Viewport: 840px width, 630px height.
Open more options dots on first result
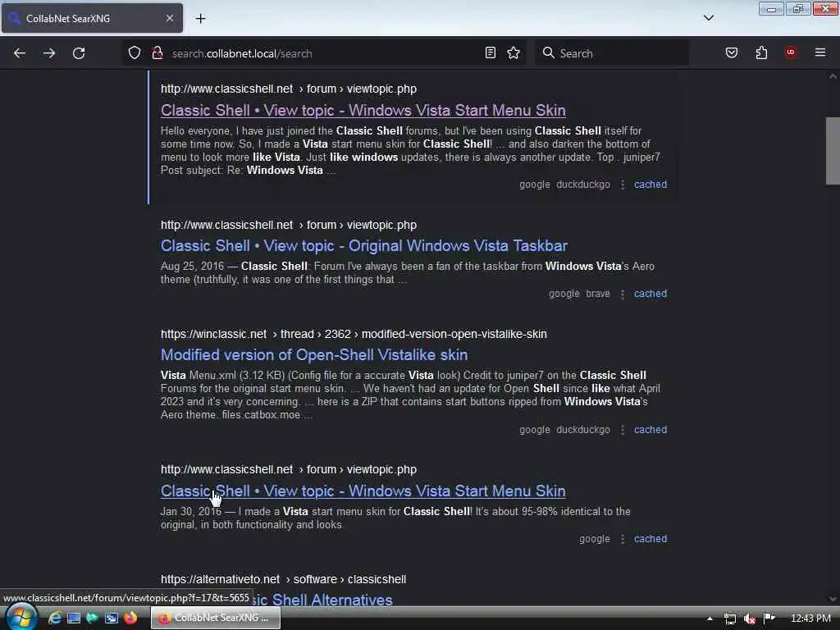coord(622,185)
